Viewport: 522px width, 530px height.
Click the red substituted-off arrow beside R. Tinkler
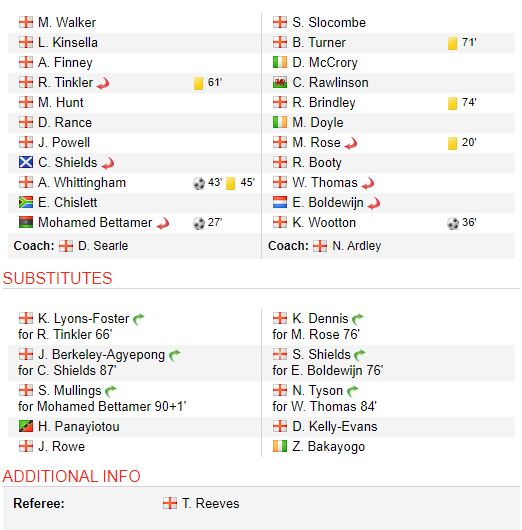click(x=103, y=83)
